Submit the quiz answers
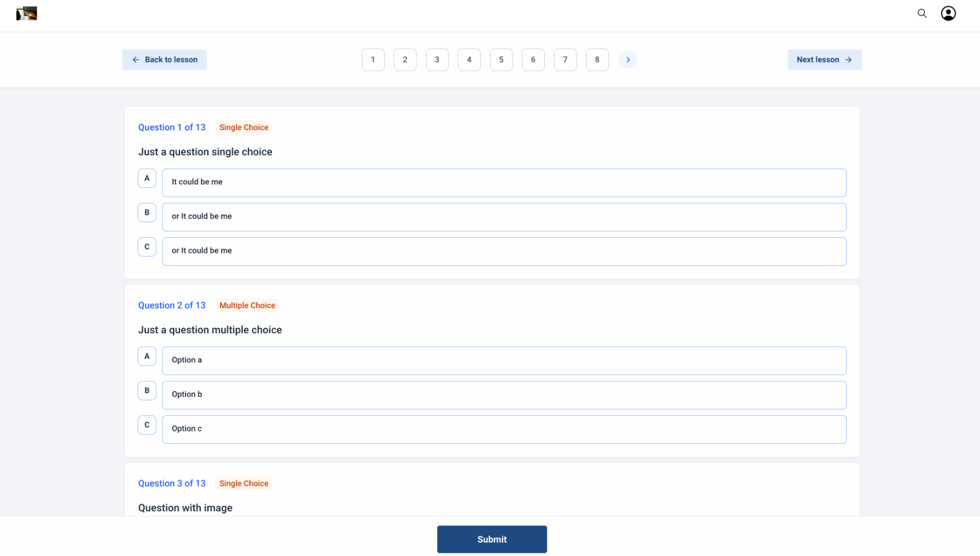Viewport: 980px width, 556px height. pyautogui.click(x=491, y=539)
